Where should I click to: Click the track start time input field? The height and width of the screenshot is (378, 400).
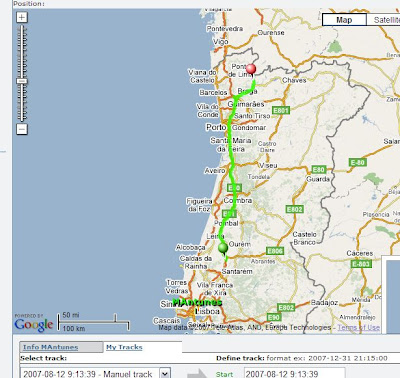[295, 373]
